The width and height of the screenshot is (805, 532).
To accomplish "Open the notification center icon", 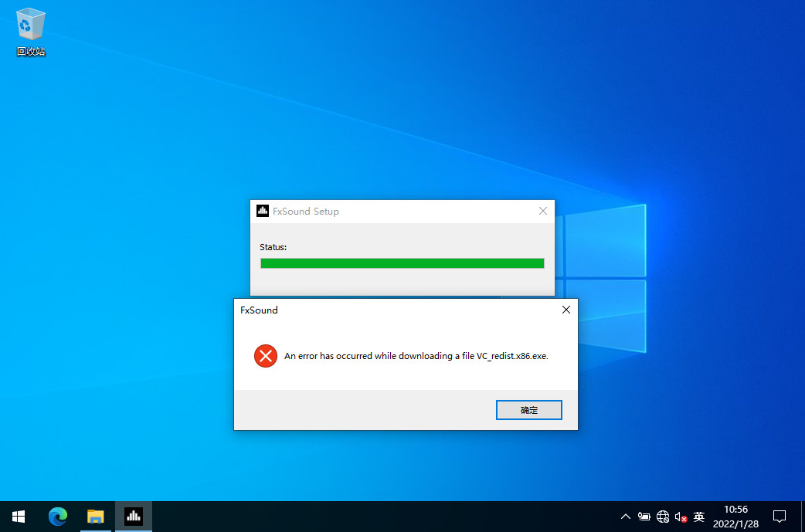I will pyautogui.click(x=780, y=517).
